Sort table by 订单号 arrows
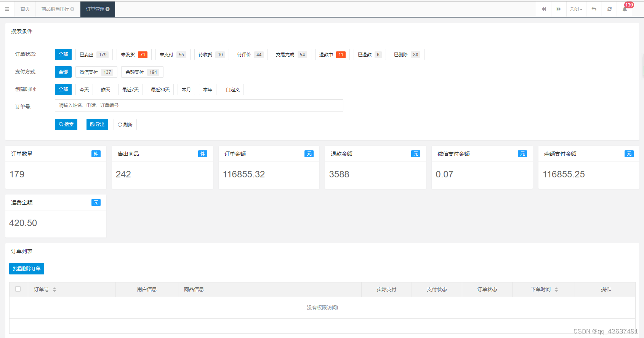 click(54, 290)
